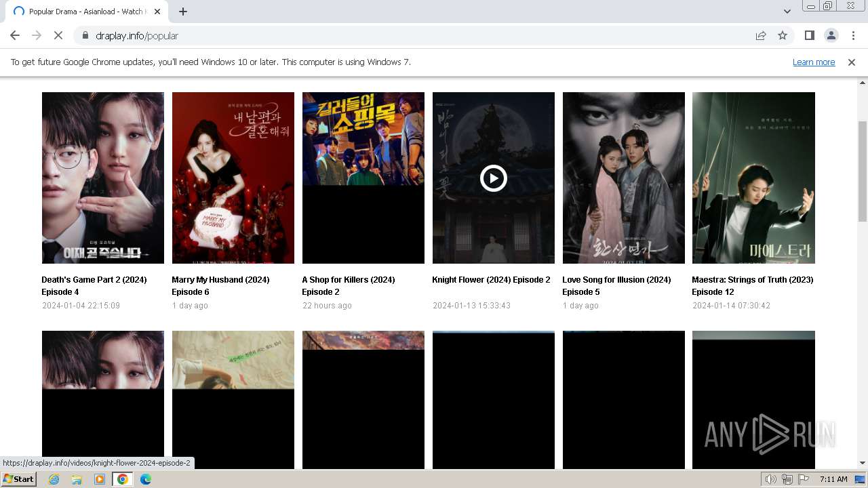The image size is (868, 488).
Task: Open Maestra Strings of Truth poster
Action: (753, 178)
